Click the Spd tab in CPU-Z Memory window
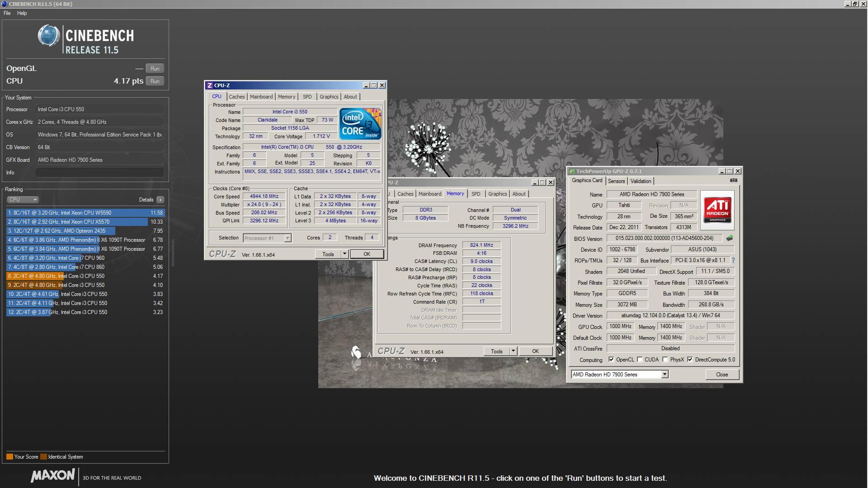 tap(476, 194)
